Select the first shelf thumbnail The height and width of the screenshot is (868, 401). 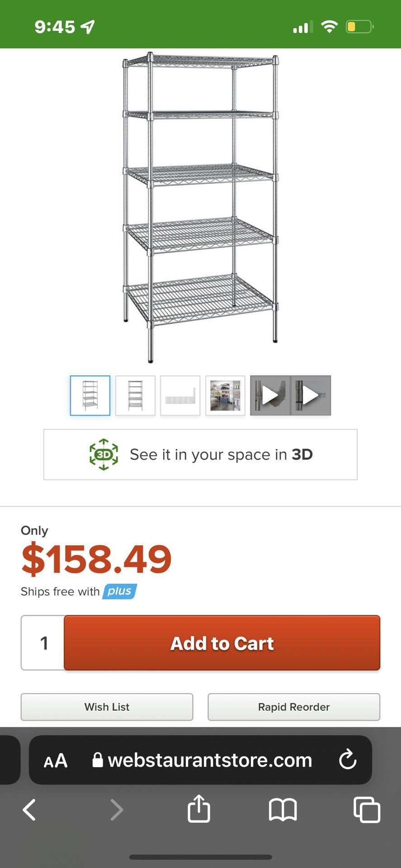click(90, 396)
